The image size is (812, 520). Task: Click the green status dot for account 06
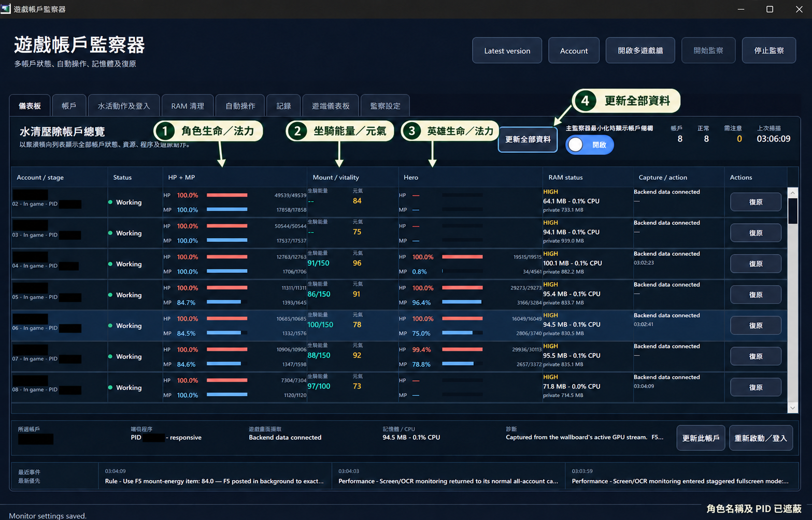110,326
